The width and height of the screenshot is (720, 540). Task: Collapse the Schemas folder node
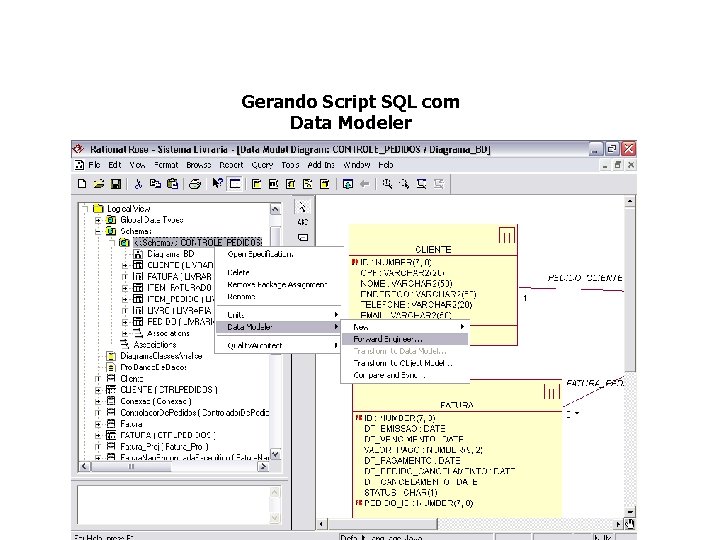pos(98,231)
